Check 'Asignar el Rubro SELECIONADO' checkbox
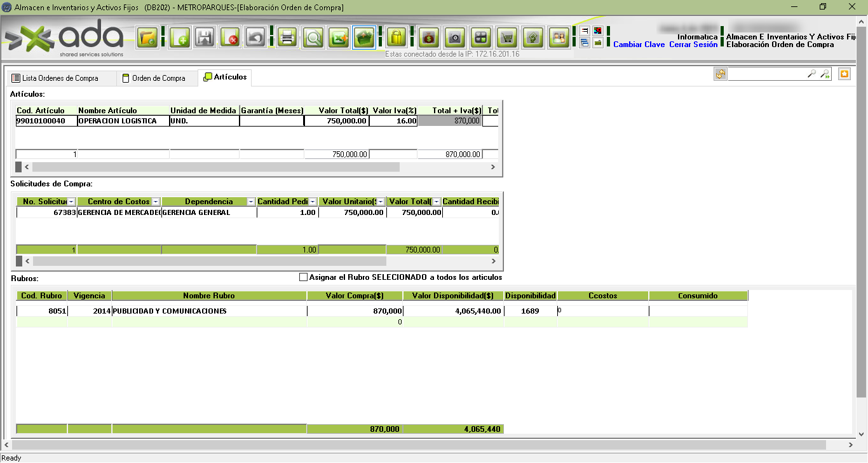 303,277
